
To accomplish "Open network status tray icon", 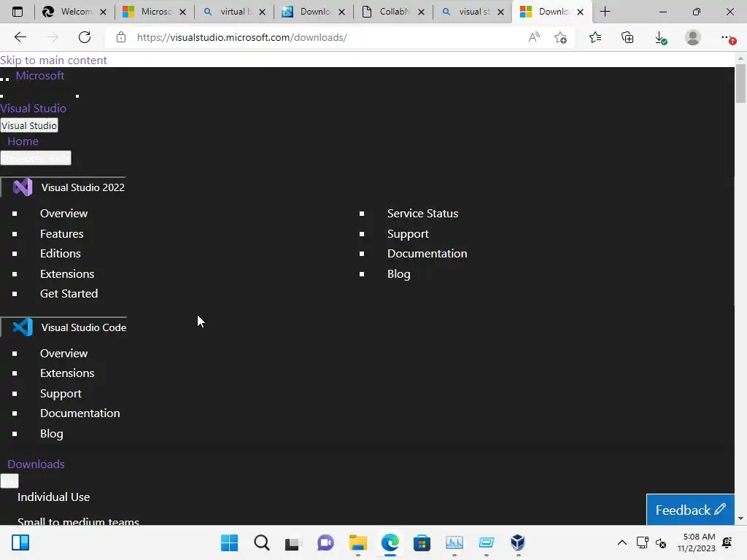I will point(642,542).
